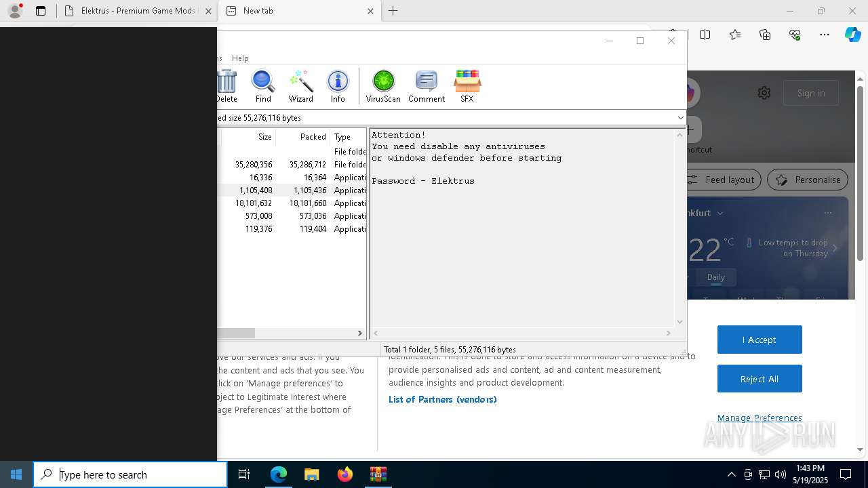Launch Firefox from taskbar

click(344, 474)
